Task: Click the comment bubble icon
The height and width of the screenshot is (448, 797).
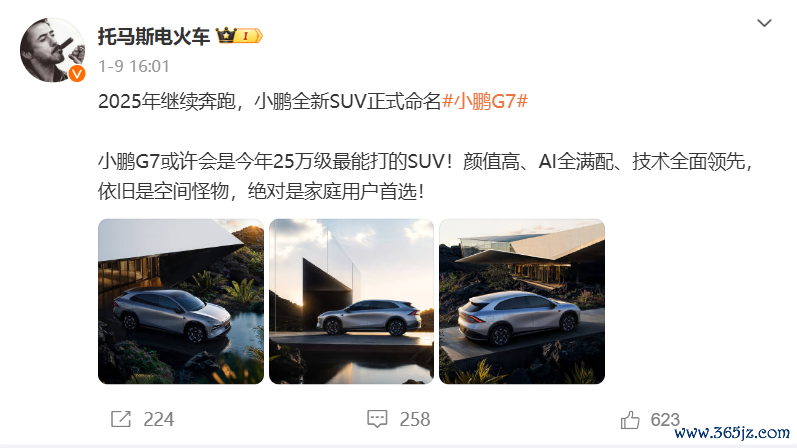Action: coord(377,419)
